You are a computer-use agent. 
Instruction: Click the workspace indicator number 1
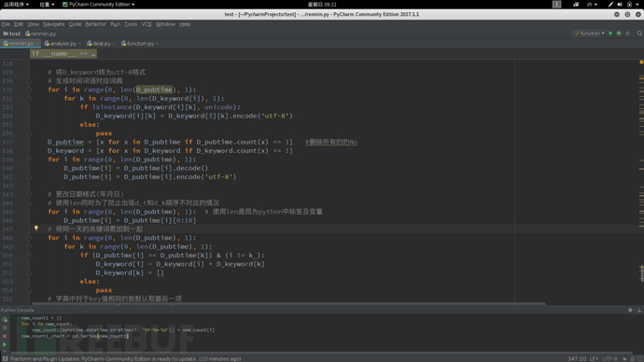point(556,4)
